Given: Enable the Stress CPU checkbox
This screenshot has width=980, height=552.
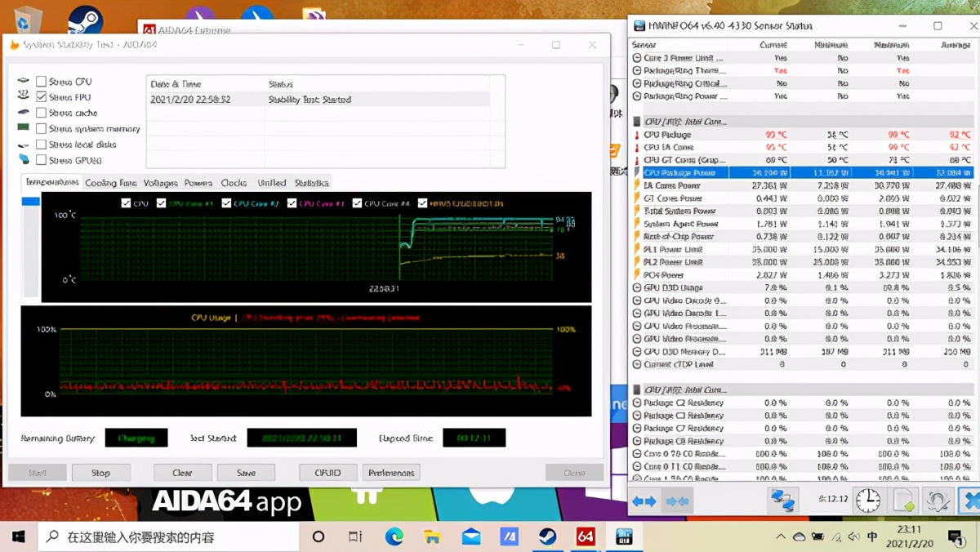Looking at the screenshot, I should point(42,82).
